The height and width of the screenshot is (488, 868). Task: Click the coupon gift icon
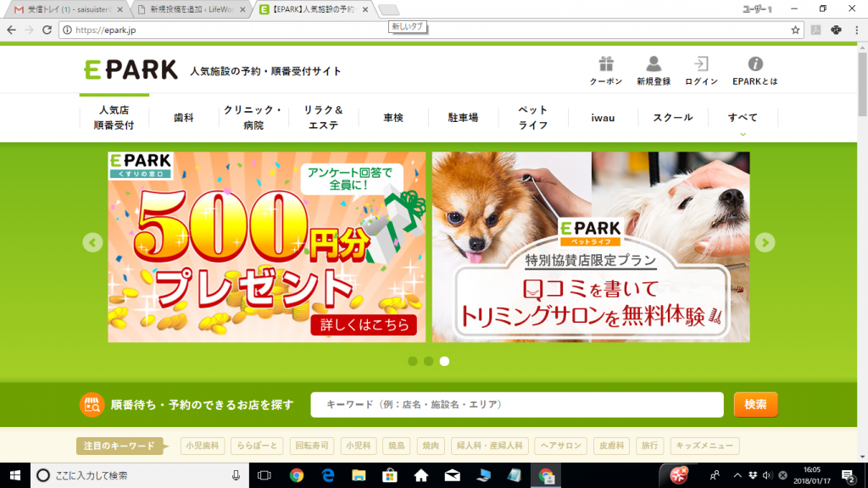tap(605, 64)
